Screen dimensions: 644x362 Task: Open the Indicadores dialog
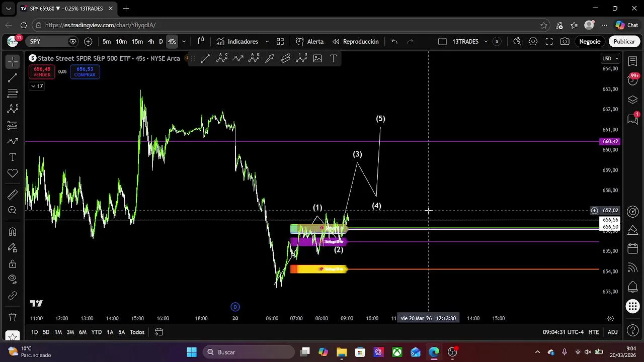coord(237,42)
